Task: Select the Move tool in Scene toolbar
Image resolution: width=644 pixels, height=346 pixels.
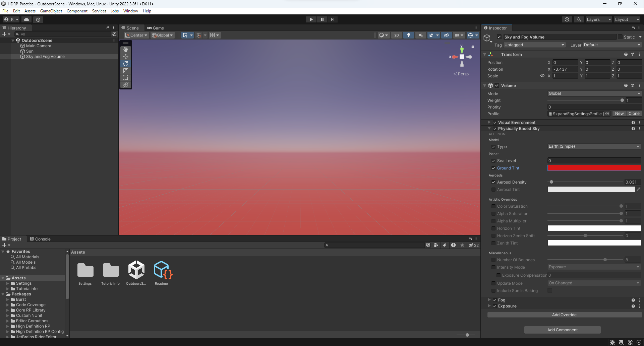Action: point(126,57)
